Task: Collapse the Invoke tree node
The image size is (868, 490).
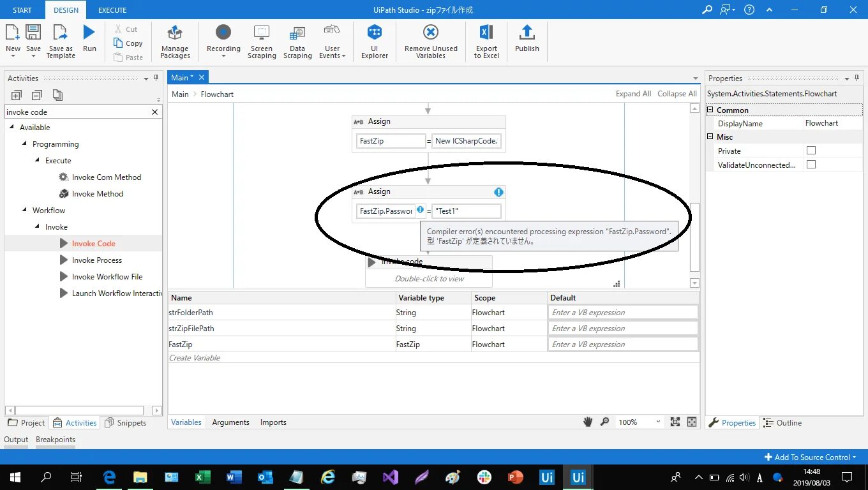Action: (x=38, y=227)
